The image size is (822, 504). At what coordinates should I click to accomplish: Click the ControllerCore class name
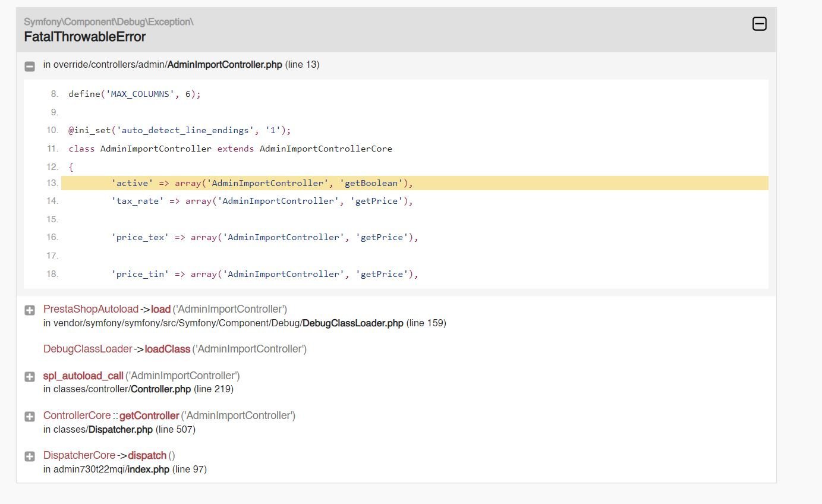[x=77, y=415]
